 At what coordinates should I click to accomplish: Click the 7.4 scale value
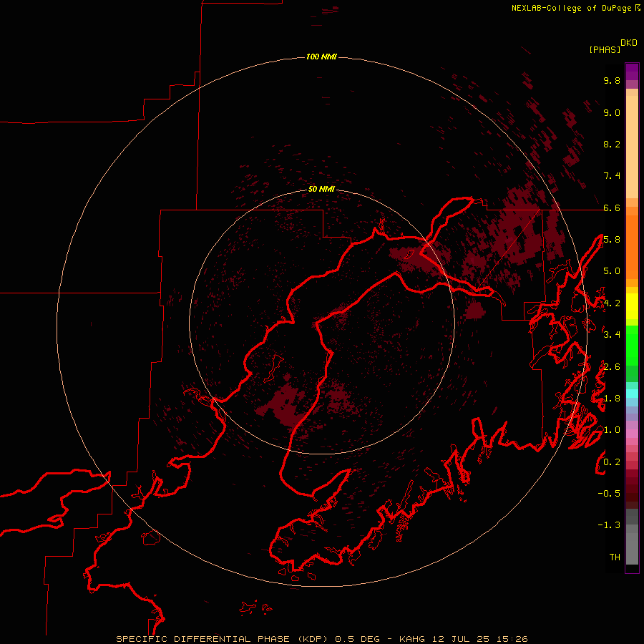tap(612, 176)
